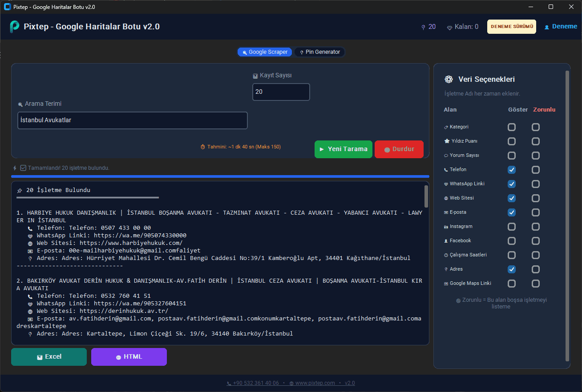This screenshot has height=392, width=582.
Task: Open the Deneme user profile
Action: point(561,27)
